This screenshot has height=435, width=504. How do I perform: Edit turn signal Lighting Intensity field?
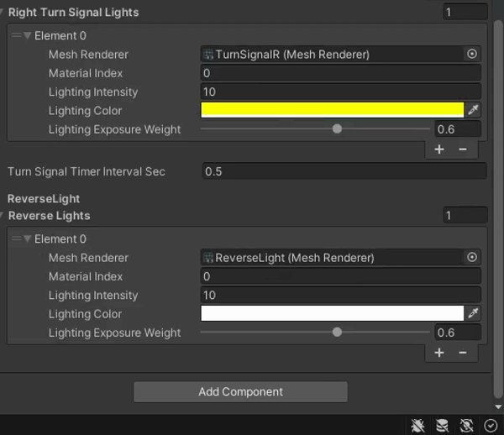341,92
